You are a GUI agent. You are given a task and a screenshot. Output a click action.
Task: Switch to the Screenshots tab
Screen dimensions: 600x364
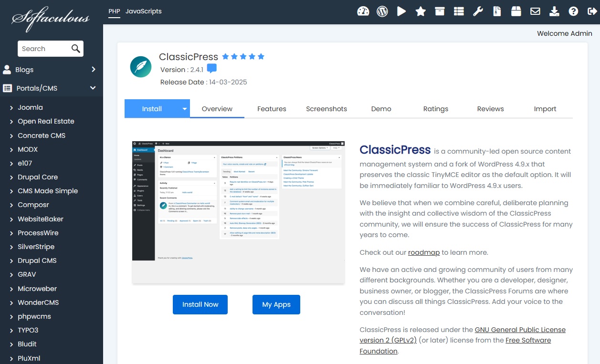[326, 108]
